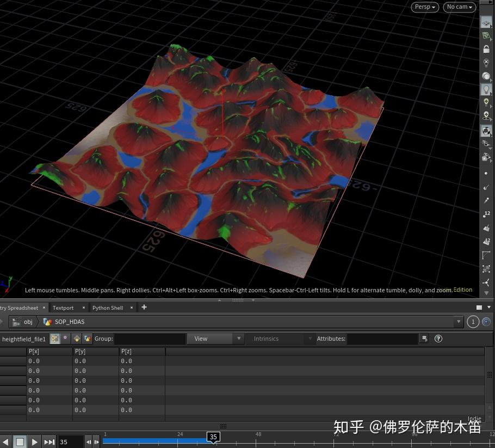Screen dimensions: 495x448
Task: Click the attribute refresh icon beside Attributes field
Action: (424, 339)
